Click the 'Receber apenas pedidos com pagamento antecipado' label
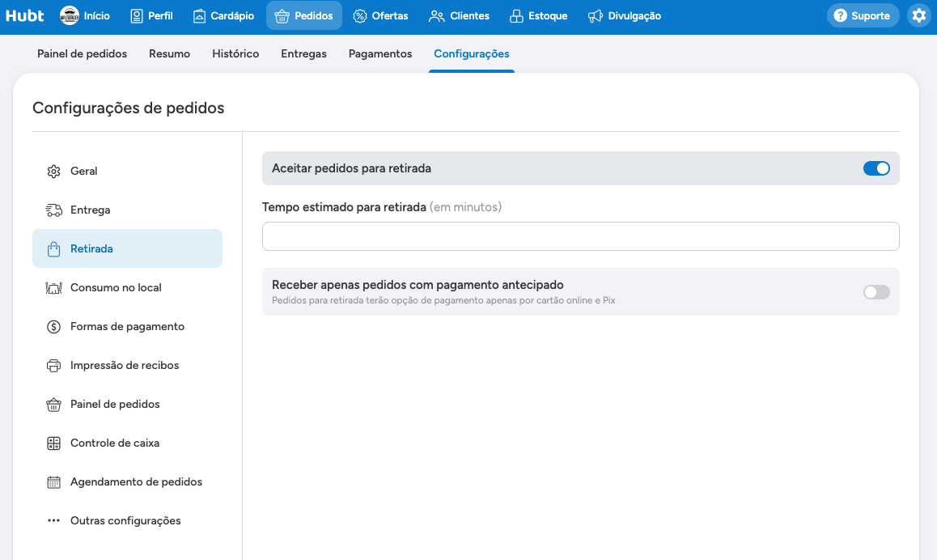 pyautogui.click(x=418, y=285)
